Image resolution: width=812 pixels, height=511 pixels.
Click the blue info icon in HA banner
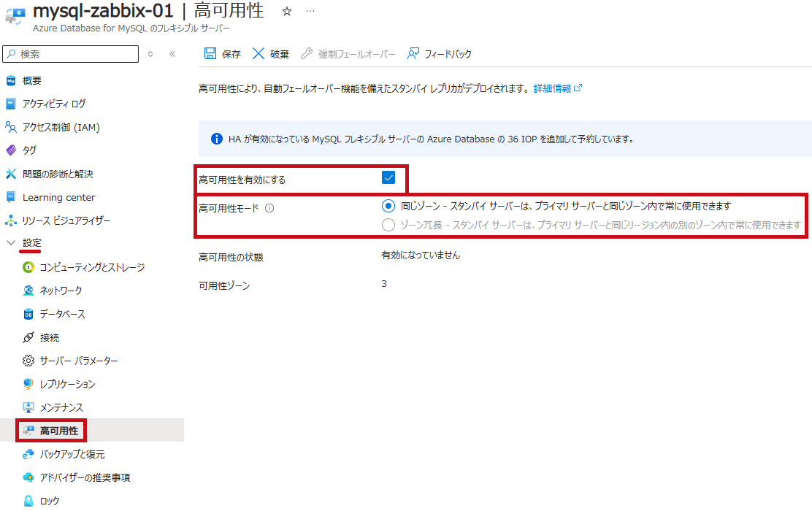point(216,139)
